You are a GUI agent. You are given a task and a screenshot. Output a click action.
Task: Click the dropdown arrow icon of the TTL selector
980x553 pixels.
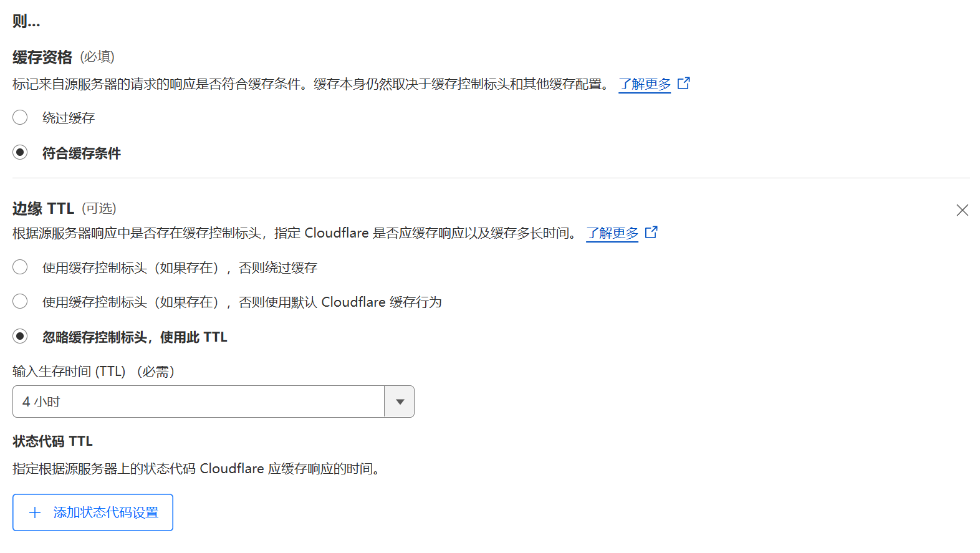pos(399,402)
